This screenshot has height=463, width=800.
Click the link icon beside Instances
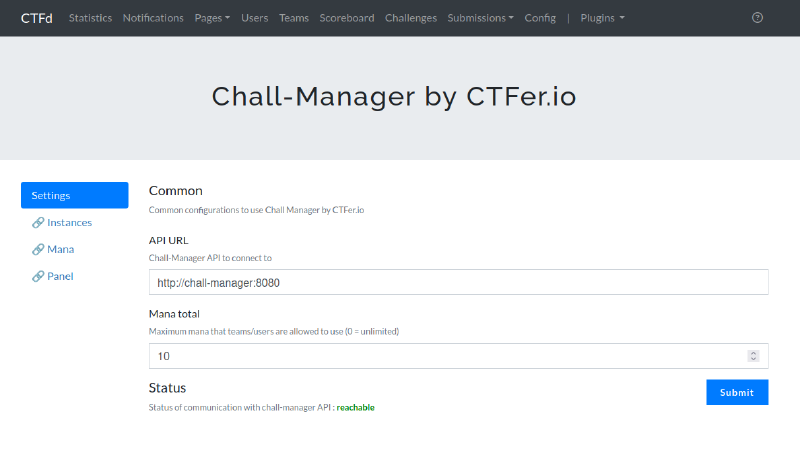(38, 223)
